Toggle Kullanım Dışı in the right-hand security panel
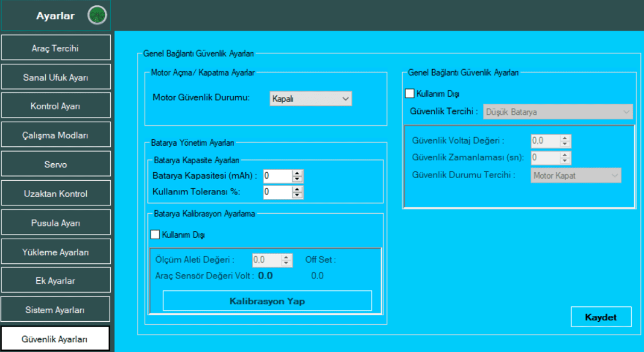 409,94
